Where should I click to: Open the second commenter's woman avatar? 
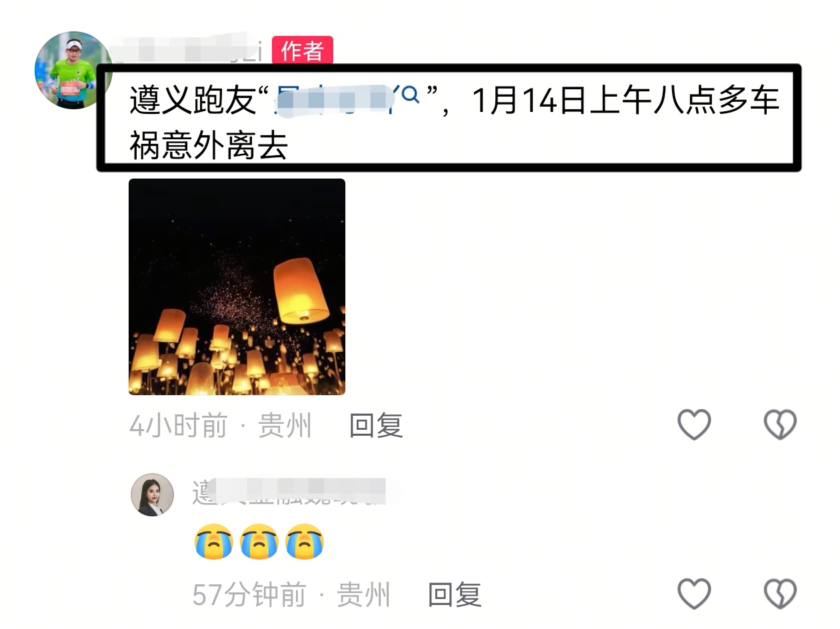[152, 495]
